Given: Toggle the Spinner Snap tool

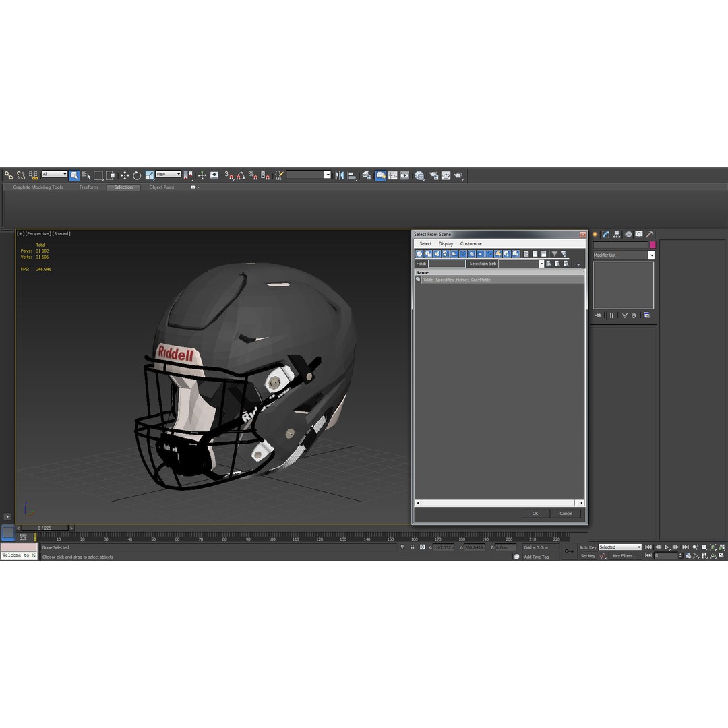Looking at the screenshot, I should 265,175.
